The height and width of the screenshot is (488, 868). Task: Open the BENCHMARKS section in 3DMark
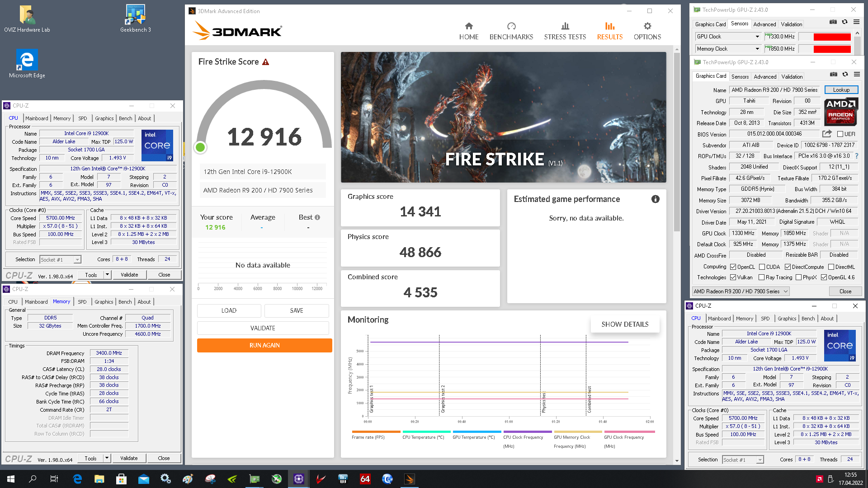click(x=511, y=31)
